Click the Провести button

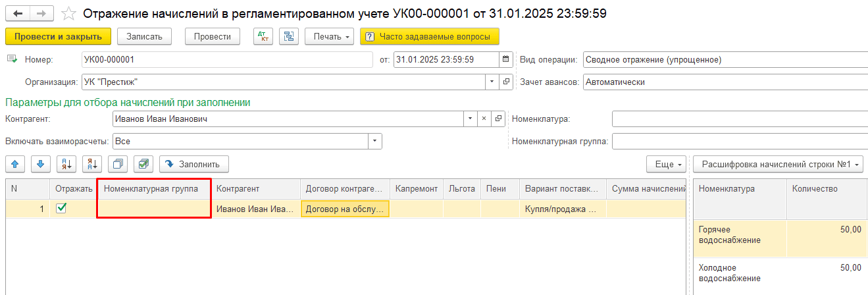pyautogui.click(x=212, y=36)
